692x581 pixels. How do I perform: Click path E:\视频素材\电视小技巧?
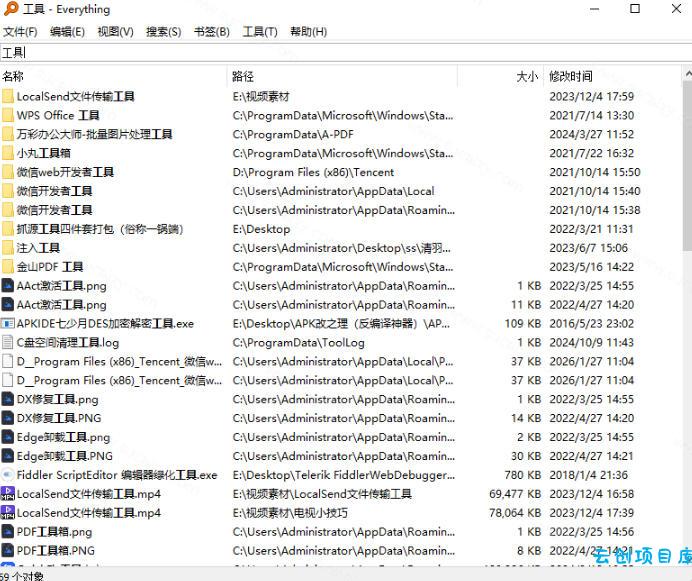pos(290,513)
